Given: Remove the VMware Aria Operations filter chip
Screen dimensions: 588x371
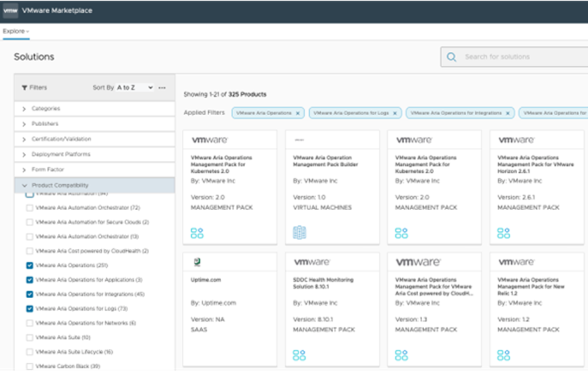Looking at the screenshot, I should point(297,113).
